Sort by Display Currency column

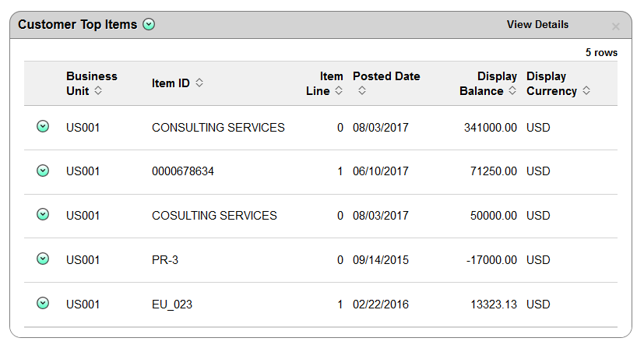point(586,90)
